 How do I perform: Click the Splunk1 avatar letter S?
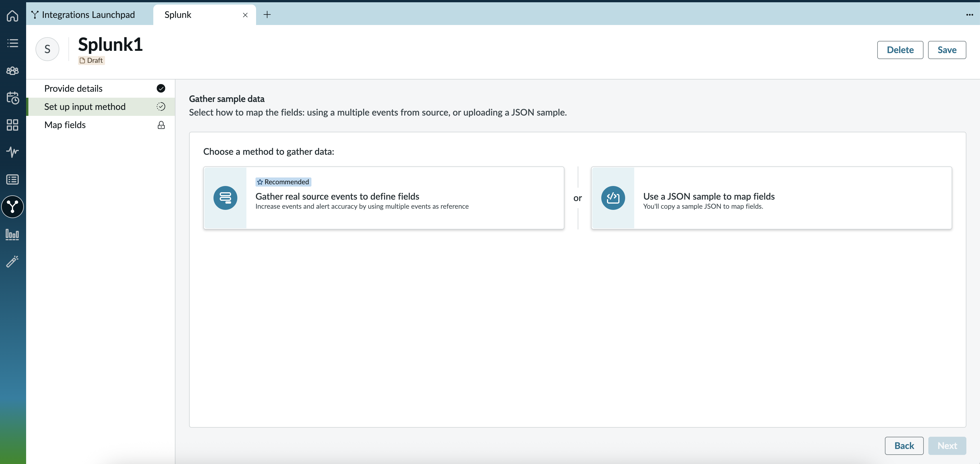[47, 49]
